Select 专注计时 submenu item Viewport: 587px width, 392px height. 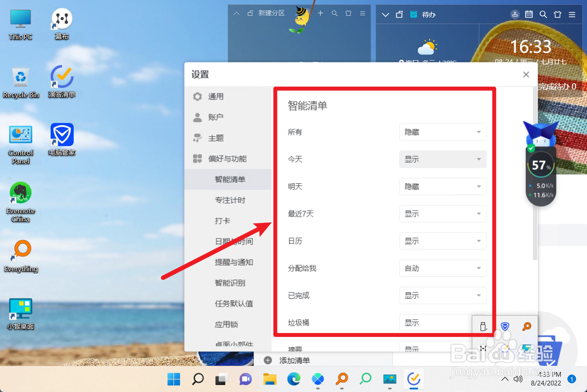pos(228,200)
